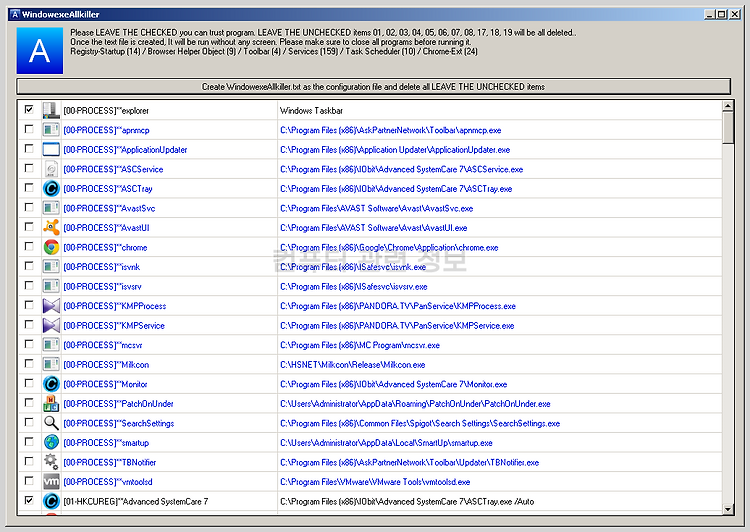The height and width of the screenshot is (532, 750).
Task: Tick the chrome process checkbox
Action: click(x=29, y=246)
